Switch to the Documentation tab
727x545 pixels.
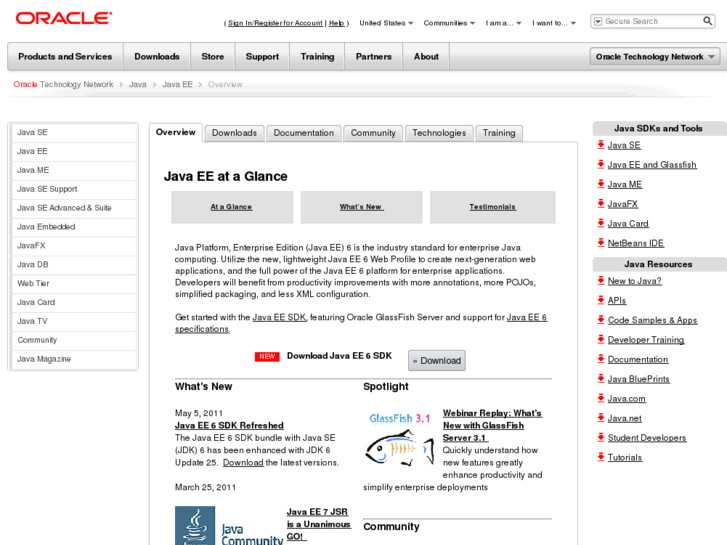point(304,133)
